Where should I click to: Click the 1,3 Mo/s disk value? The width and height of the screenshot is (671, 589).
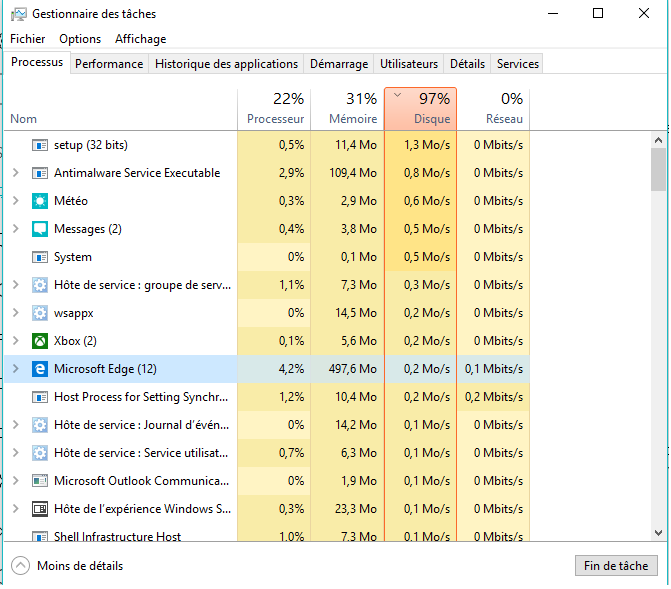pyautogui.click(x=427, y=145)
